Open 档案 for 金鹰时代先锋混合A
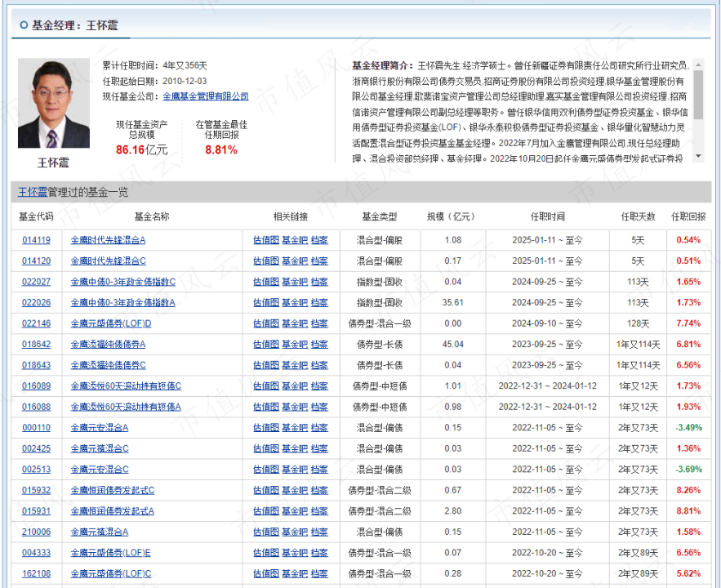Image resolution: width=721 pixels, height=588 pixels. click(x=319, y=240)
